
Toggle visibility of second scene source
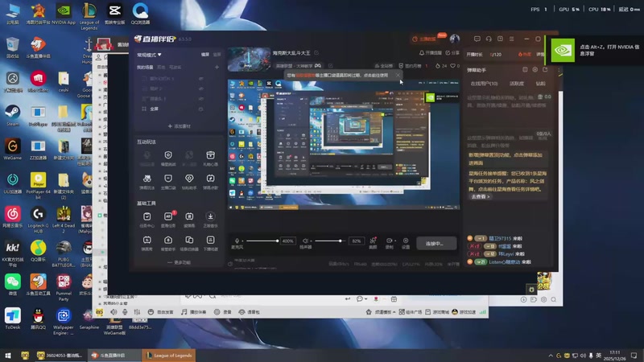(x=200, y=88)
